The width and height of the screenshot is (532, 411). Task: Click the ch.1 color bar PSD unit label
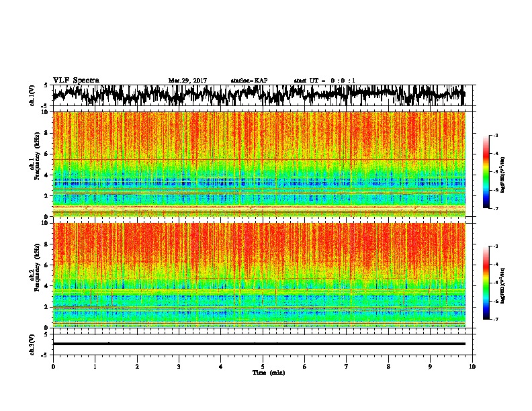point(503,175)
